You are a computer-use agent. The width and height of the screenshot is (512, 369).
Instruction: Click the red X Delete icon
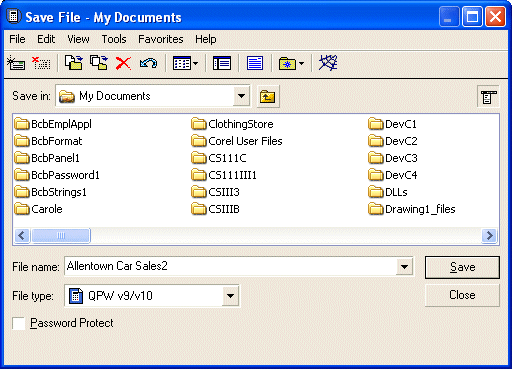123,63
